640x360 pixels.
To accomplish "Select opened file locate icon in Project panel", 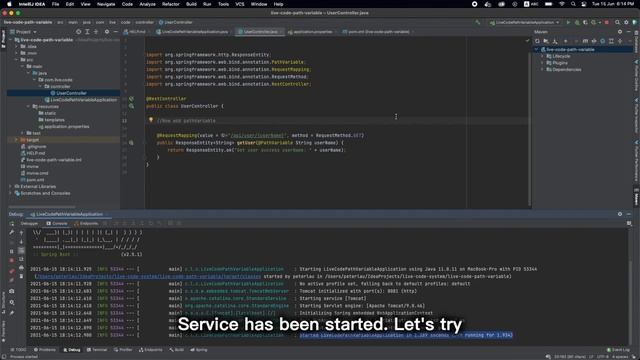I will coord(78,32).
